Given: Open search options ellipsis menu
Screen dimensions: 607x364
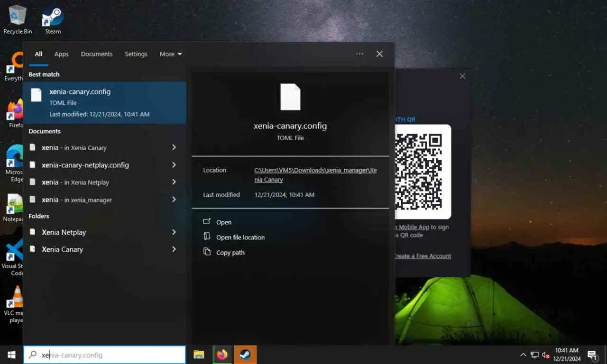Looking at the screenshot, I should [x=360, y=54].
